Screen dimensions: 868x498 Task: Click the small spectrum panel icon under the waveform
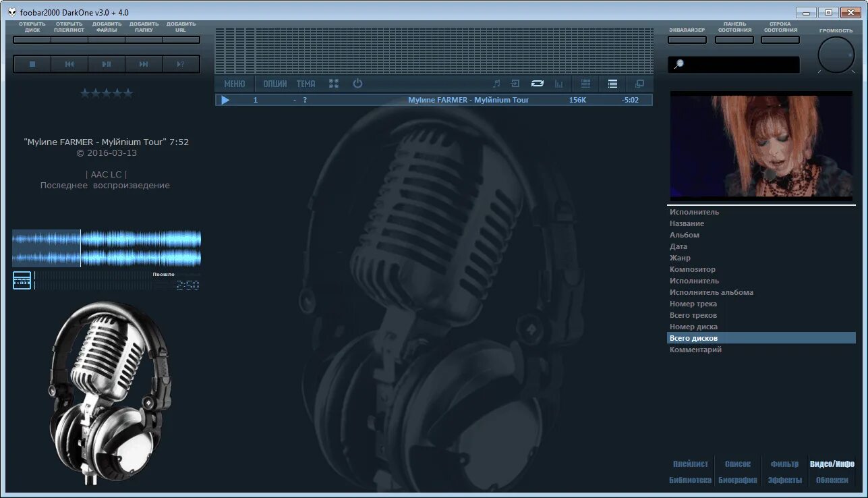(22, 281)
